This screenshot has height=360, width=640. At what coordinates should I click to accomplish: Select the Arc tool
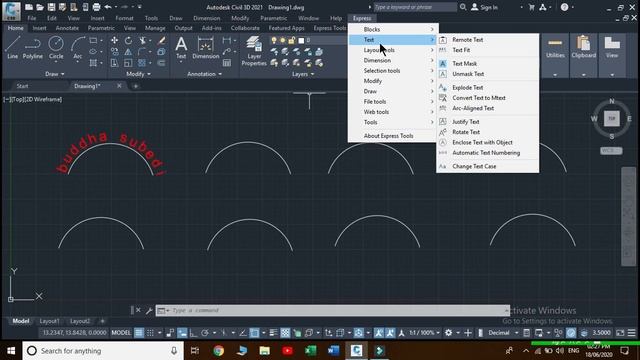(78, 47)
